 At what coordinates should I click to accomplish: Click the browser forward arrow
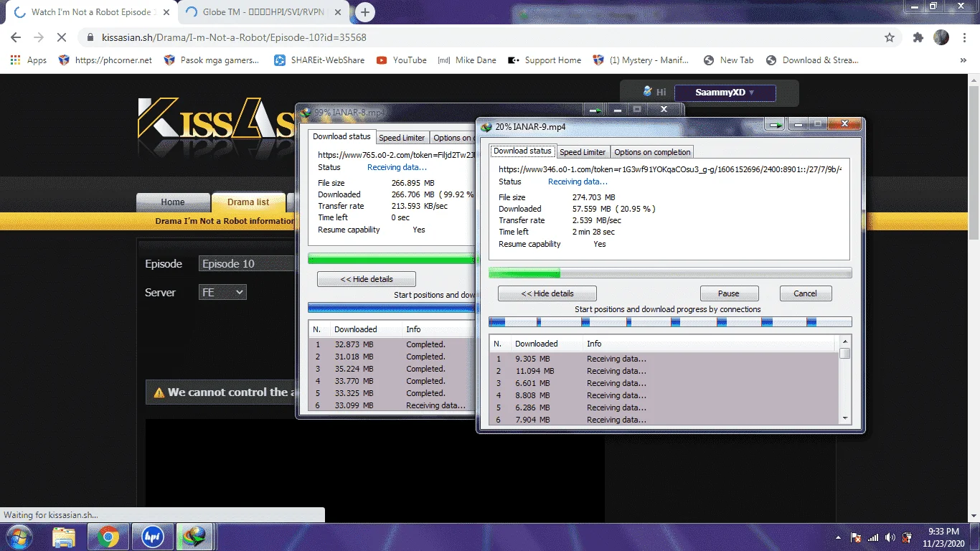pyautogui.click(x=39, y=37)
